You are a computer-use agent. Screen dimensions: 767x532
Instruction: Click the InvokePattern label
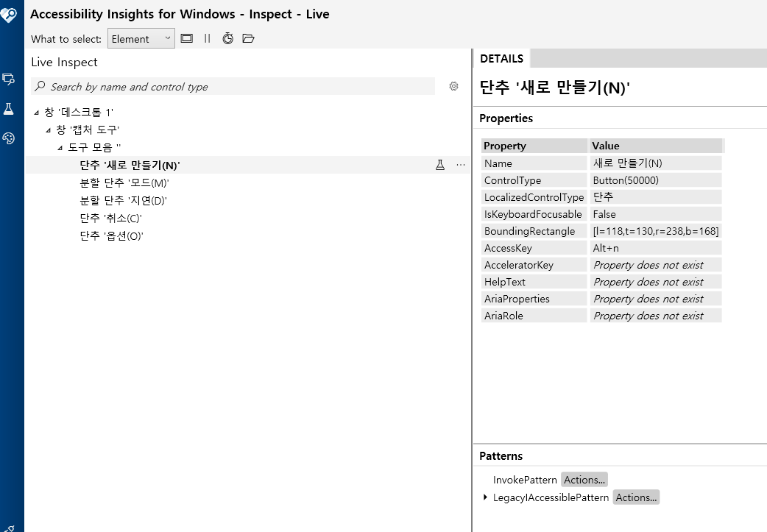[525, 480]
